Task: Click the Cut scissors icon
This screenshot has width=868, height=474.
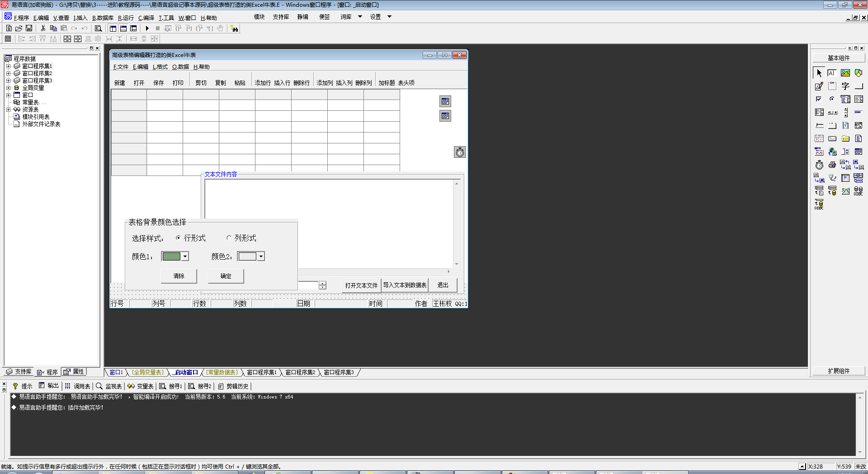Action: click(x=43, y=28)
